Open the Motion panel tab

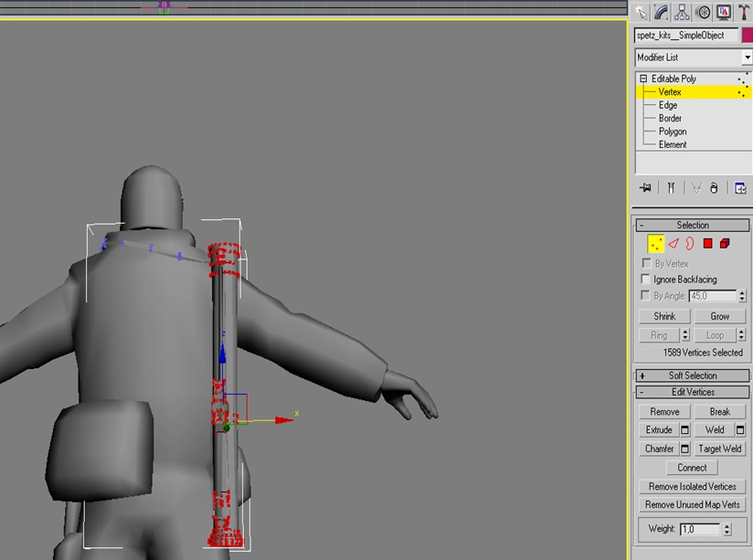[703, 12]
